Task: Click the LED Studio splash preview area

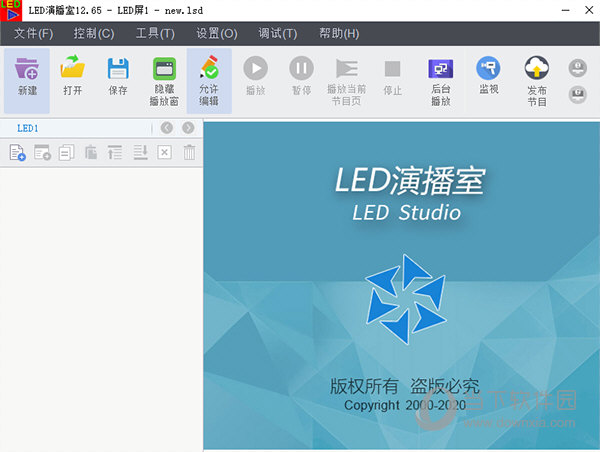Action: tap(401, 286)
